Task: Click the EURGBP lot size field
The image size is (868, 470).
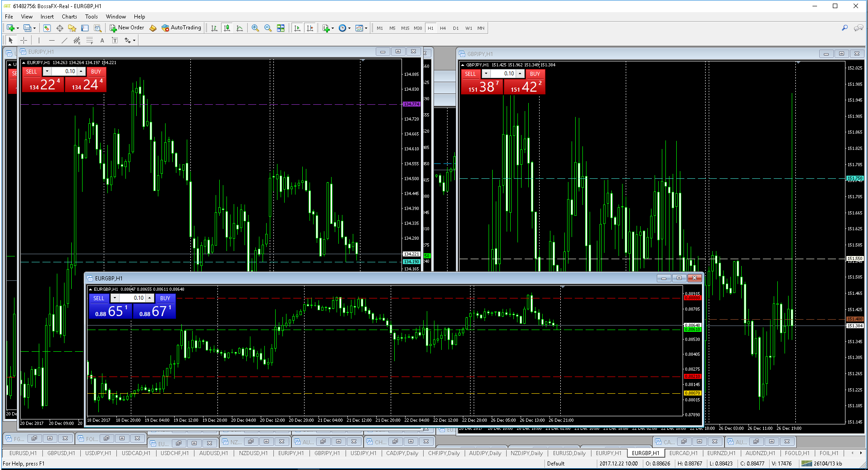Action: point(132,298)
